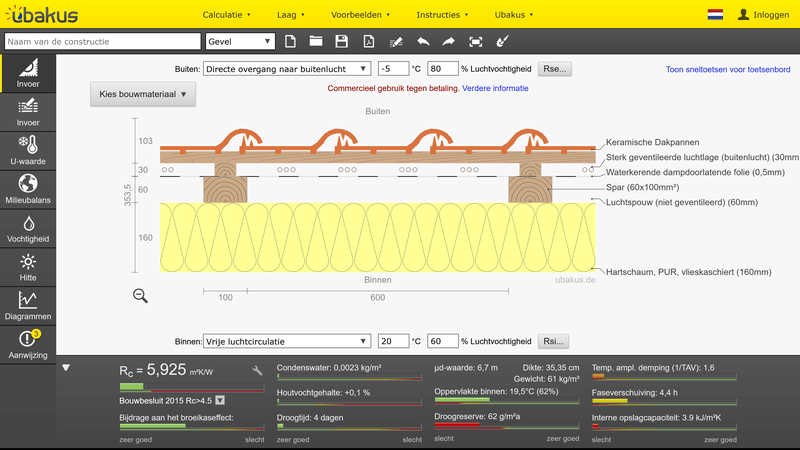The width and height of the screenshot is (800, 450).
Task: Click the 600 spacing dimension label
Action: 378,297
